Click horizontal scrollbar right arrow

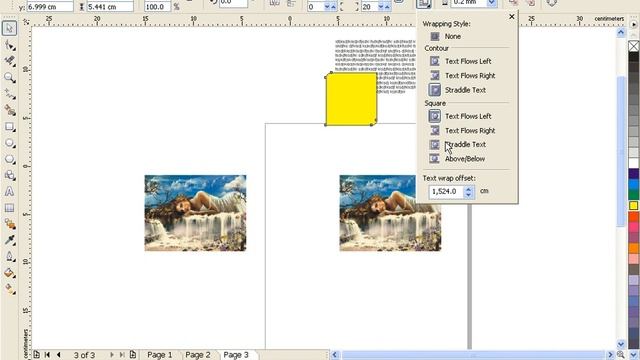(x=611, y=355)
